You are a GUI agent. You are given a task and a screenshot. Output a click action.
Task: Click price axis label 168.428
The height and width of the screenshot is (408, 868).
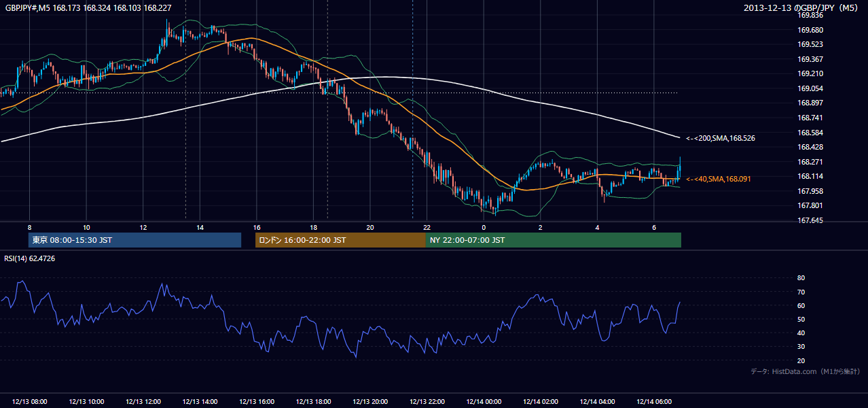click(x=810, y=147)
